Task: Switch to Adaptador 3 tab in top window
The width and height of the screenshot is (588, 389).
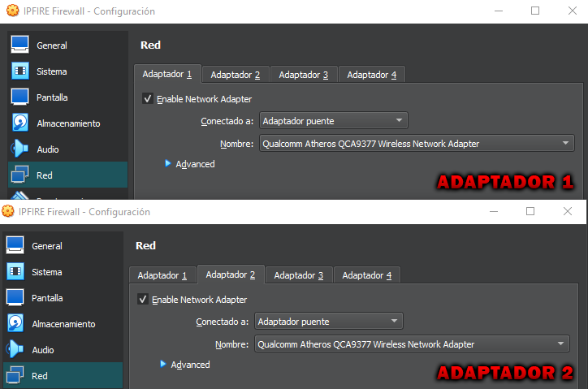Action: point(304,75)
